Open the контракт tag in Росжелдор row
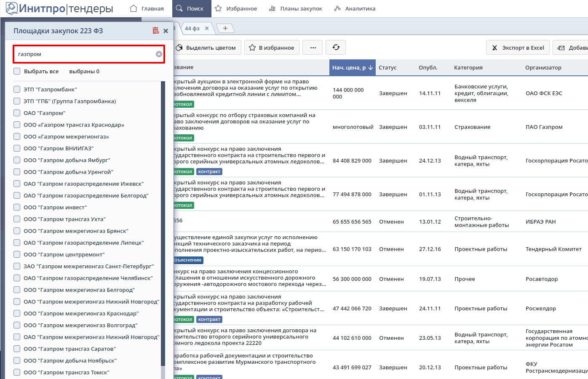Viewport: 588px width, 379px height. coord(209,319)
